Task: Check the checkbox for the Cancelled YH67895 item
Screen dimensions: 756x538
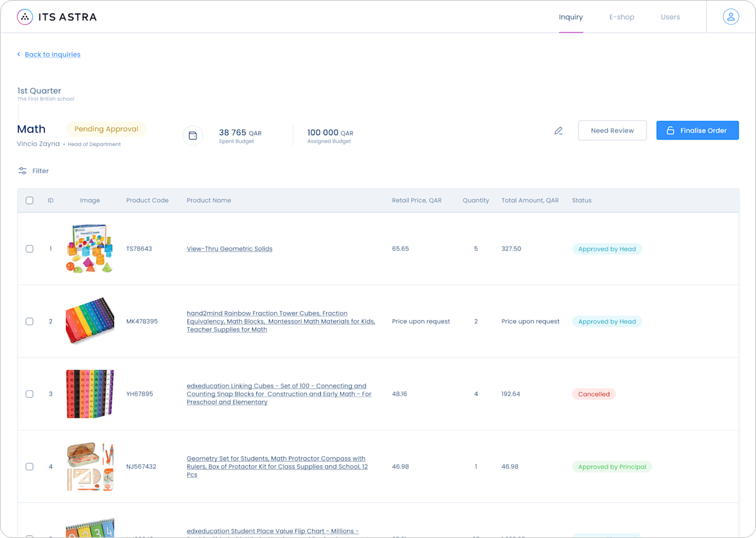Action: pyautogui.click(x=29, y=394)
